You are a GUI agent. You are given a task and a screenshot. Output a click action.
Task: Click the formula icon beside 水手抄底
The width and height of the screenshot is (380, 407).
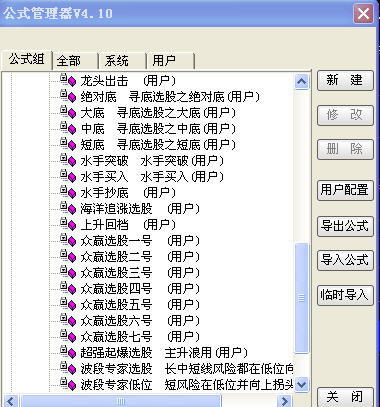pyautogui.click(x=68, y=192)
